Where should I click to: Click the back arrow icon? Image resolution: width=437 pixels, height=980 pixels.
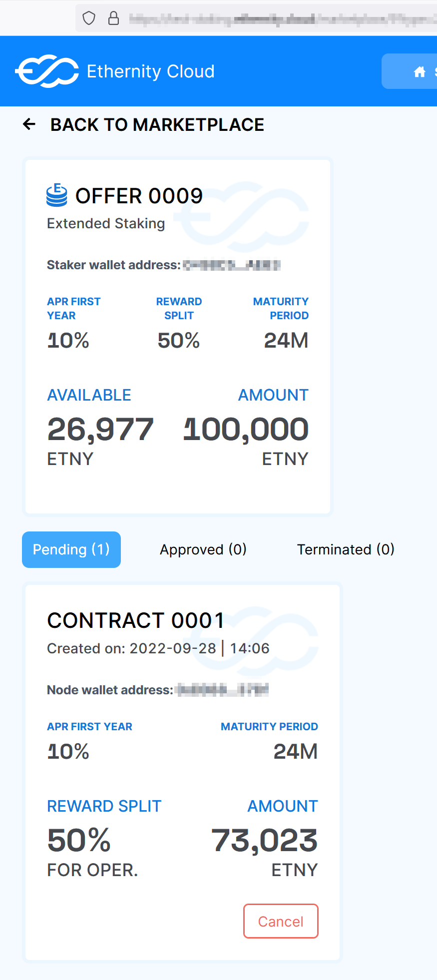tap(29, 124)
